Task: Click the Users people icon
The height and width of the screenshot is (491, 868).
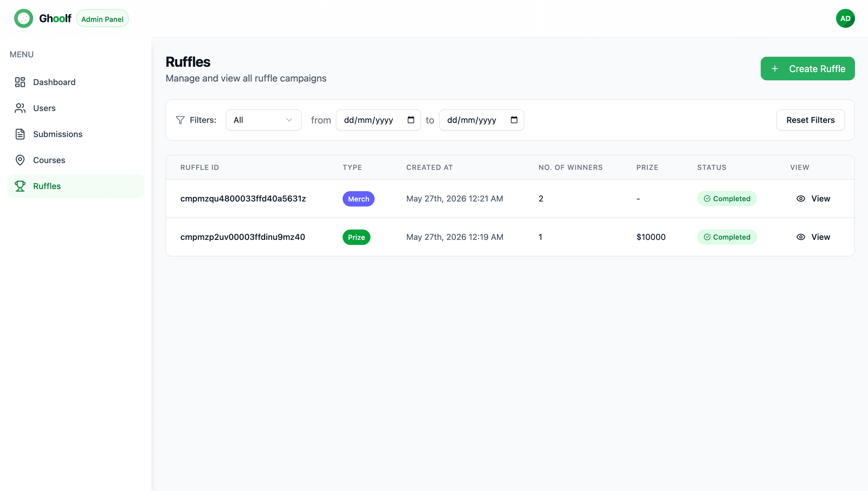Action: (20, 108)
